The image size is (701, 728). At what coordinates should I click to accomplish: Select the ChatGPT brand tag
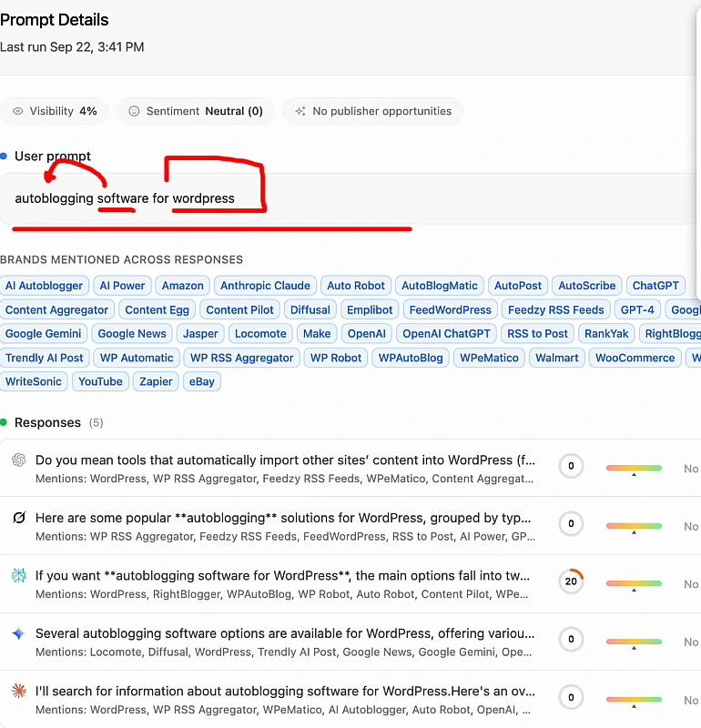(x=655, y=286)
